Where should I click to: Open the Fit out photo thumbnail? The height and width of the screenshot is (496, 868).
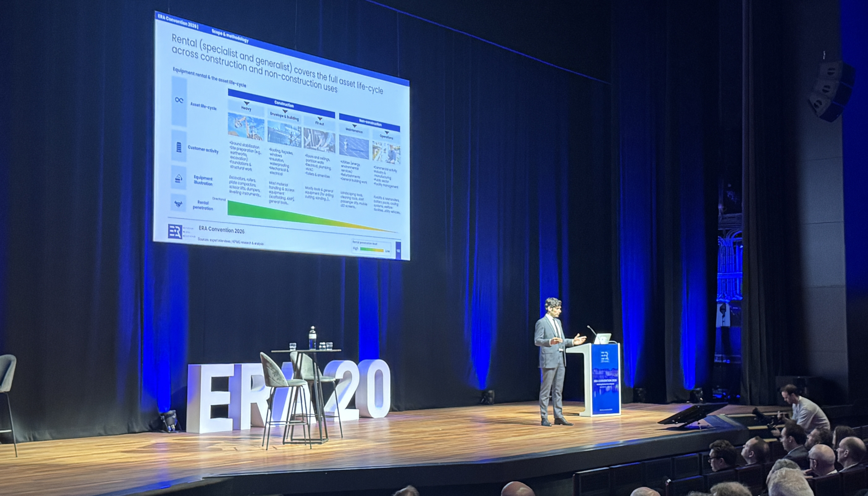click(319, 140)
